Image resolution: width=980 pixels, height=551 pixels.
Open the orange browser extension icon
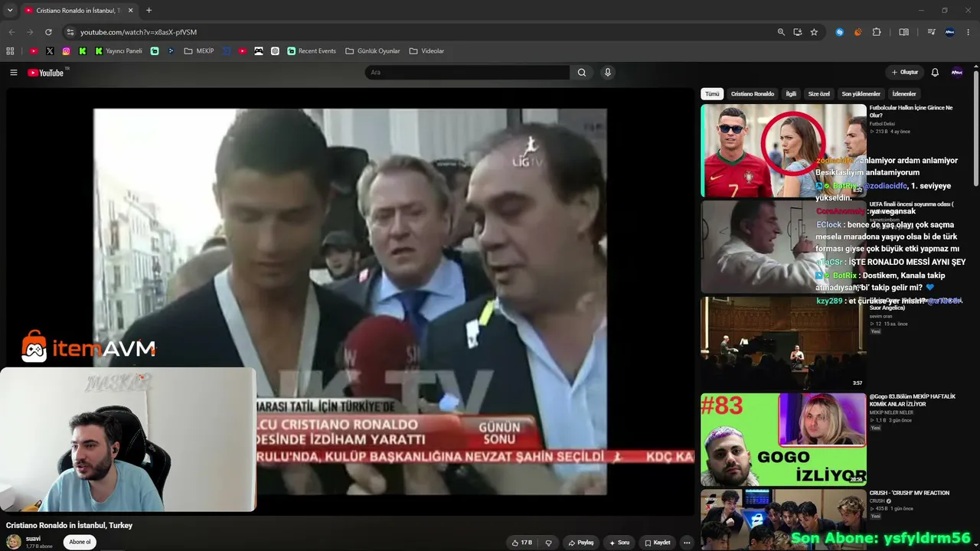(x=858, y=32)
